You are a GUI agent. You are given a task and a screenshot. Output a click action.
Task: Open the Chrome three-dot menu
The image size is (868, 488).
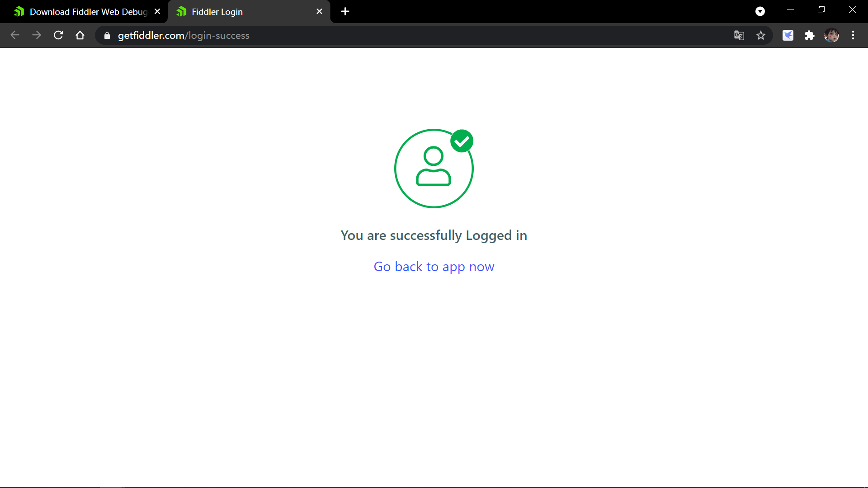click(853, 35)
